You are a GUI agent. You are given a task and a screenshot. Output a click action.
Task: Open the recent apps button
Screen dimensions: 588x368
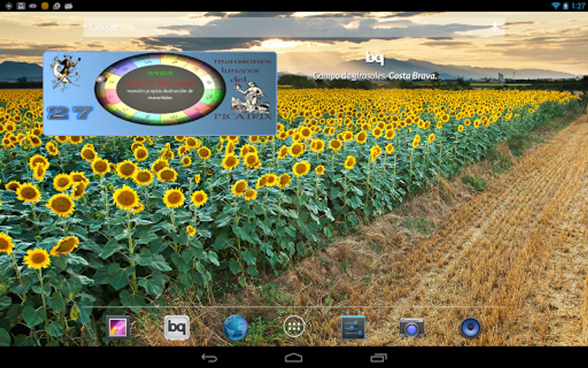[380, 357]
